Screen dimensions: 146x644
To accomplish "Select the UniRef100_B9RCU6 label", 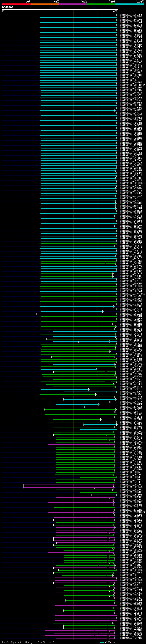I will click(x=131, y=306).
